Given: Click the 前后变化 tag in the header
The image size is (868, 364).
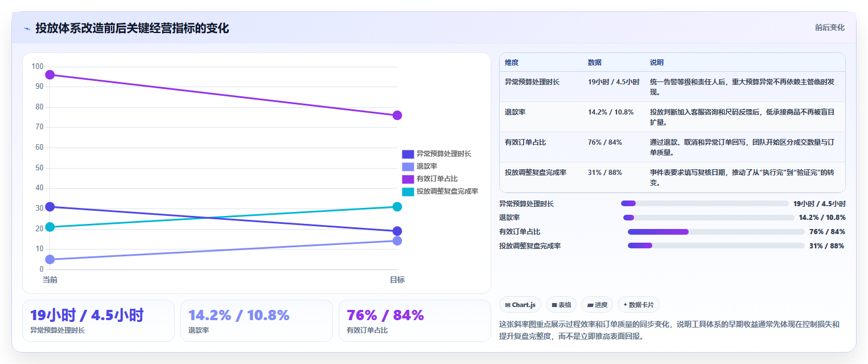Looking at the screenshot, I should [829, 27].
